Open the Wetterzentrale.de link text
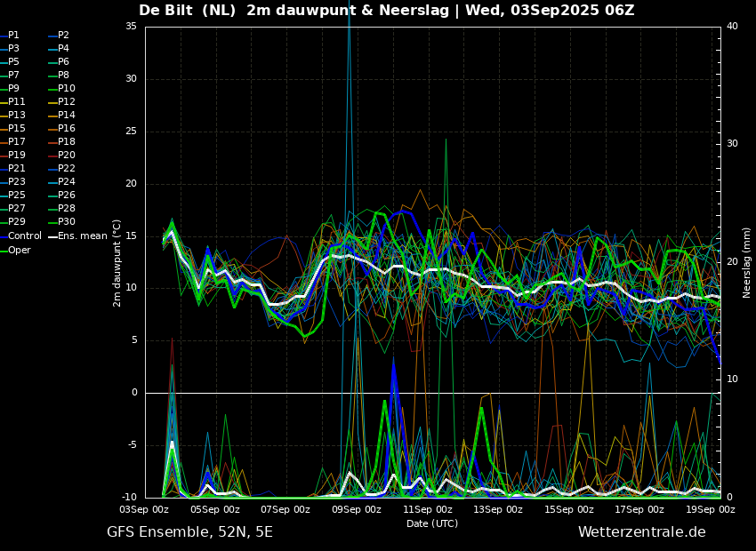Viewport: 756px width, 551px height. pyautogui.click(x=641, y=532)
